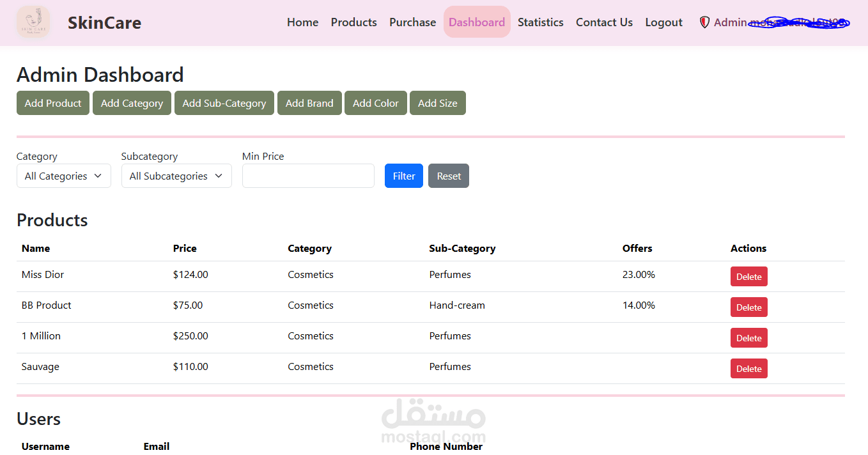
Task: Log out via the Logout link
Action: pos(663,22)
